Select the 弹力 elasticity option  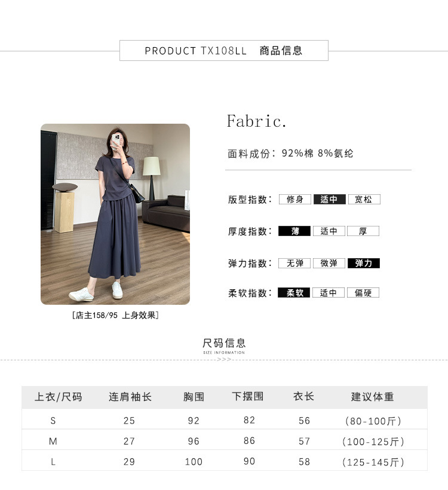[364, 263]
